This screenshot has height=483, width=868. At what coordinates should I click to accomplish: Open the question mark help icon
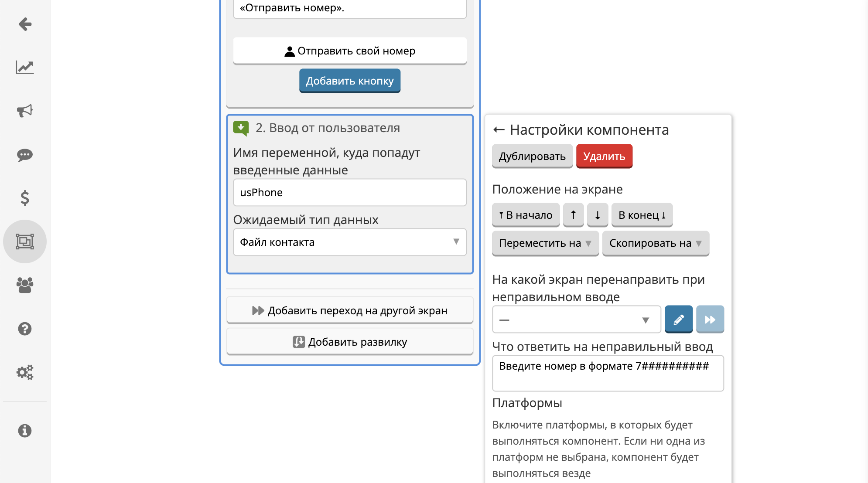click(x=25, y=329)
